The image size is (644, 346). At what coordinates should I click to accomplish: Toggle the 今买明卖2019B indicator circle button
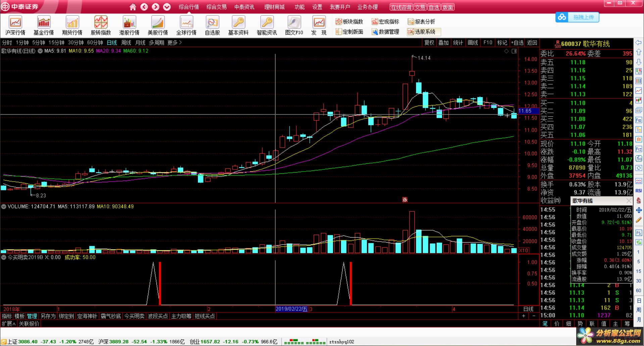[4, 257]
